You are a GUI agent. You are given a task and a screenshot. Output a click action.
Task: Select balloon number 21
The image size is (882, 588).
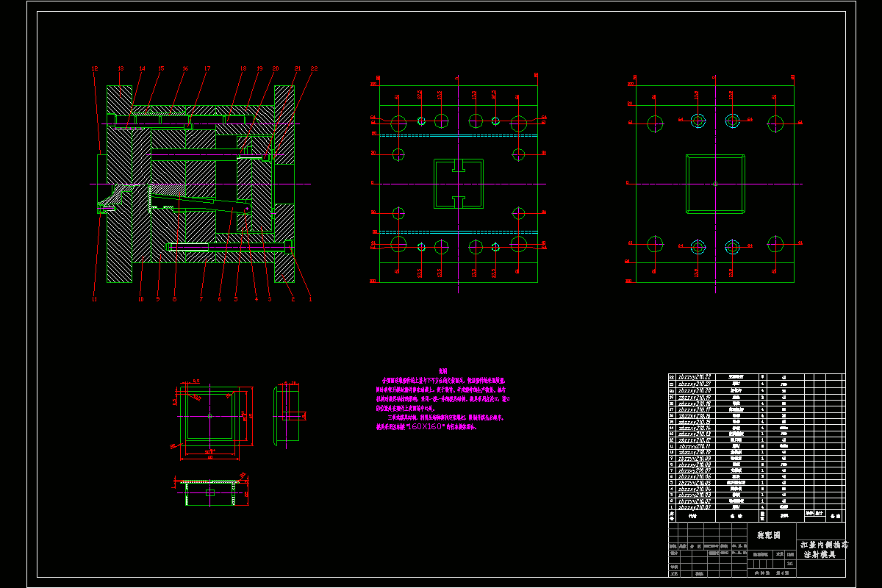click(298, 68)
